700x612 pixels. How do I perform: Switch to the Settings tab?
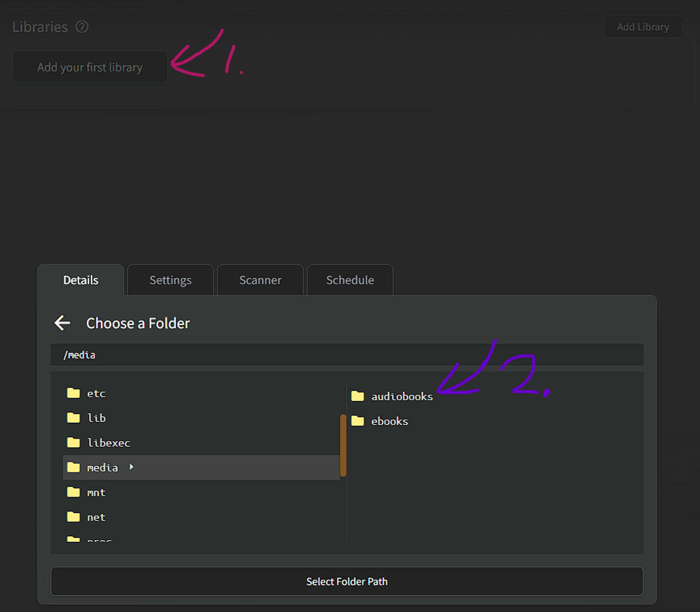pyautogui.click(x=170, y=280)
